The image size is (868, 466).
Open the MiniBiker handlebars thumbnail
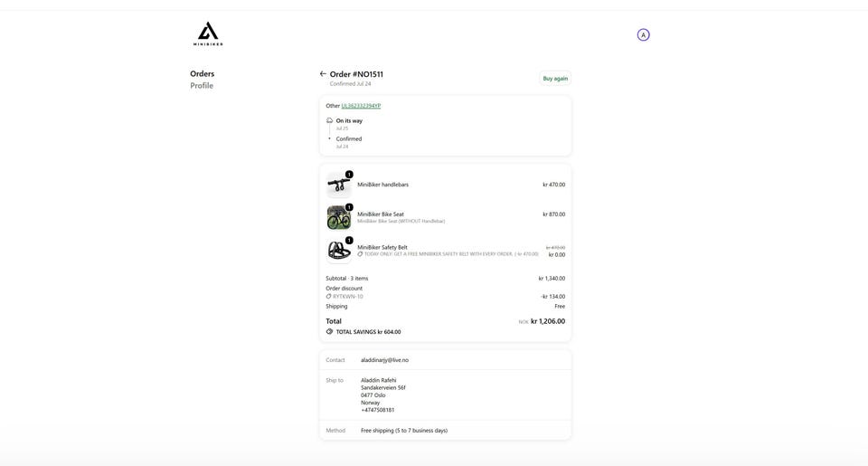(x=339, y=185)
